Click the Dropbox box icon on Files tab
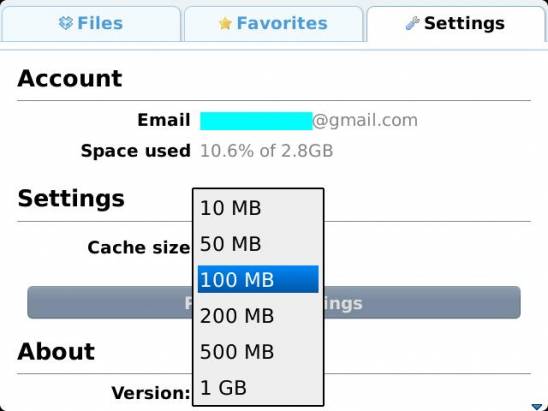The width and height of the screenshot is (548, 411). [66, 23]
